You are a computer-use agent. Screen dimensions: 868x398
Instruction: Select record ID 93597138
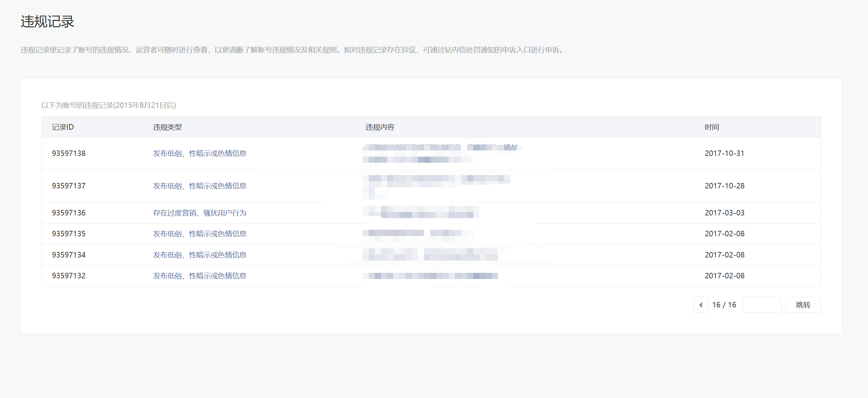(x=69, y=153)
